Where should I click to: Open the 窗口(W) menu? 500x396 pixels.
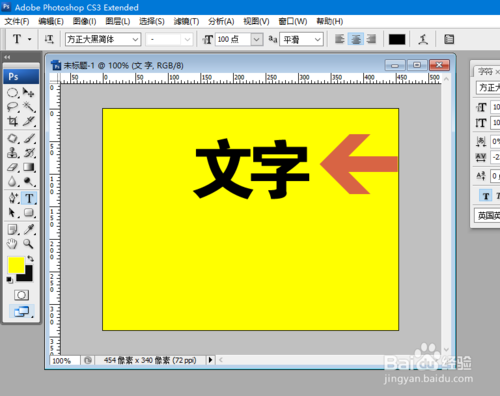(x=293, y=22)
